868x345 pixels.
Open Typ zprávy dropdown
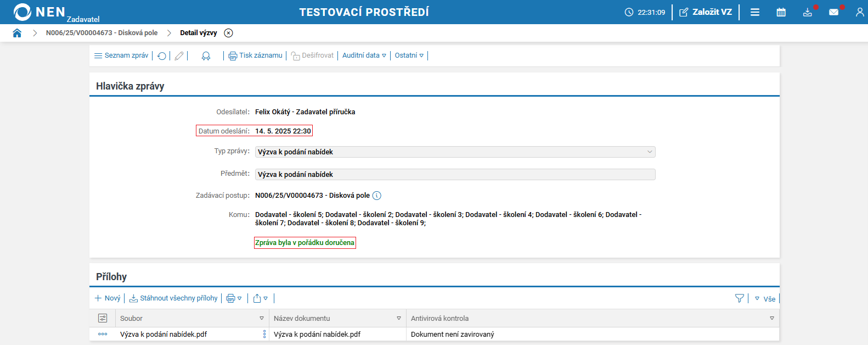455,152
